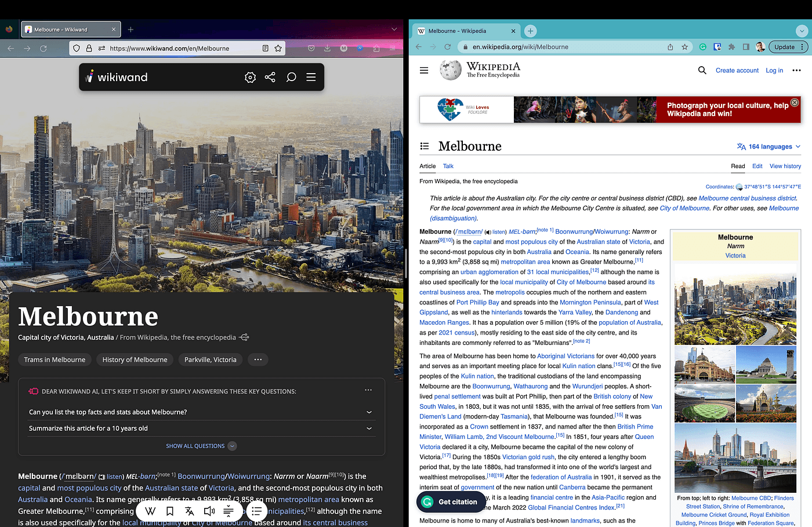Open View history tab

click(x=785, y=166)
